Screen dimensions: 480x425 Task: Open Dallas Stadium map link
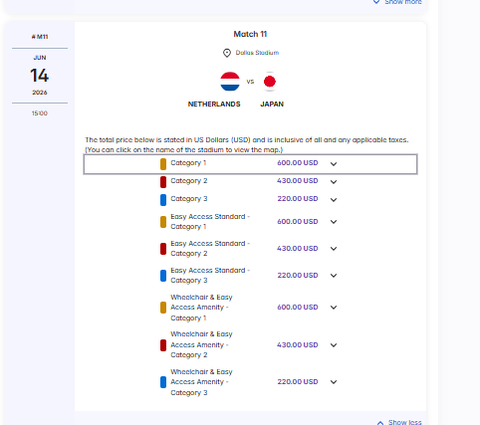click(257, 53)
